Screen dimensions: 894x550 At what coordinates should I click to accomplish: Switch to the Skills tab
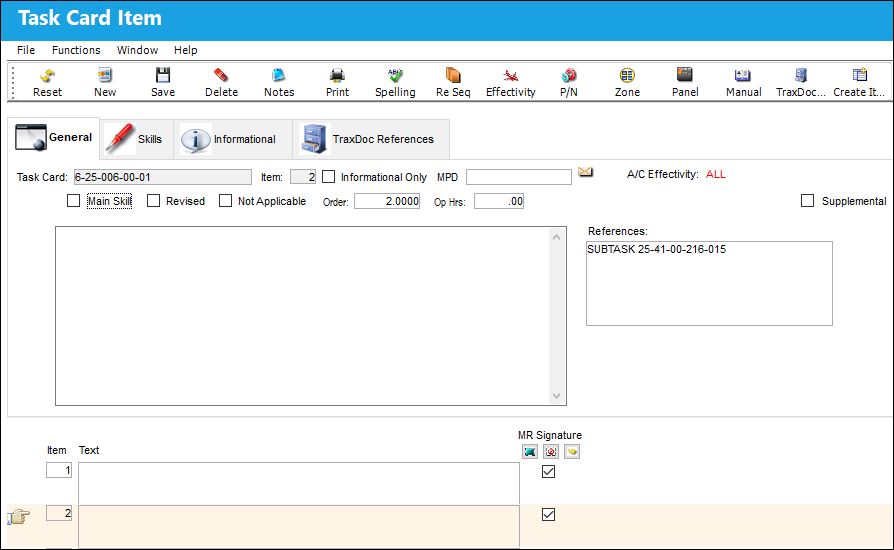pos(137,139)
